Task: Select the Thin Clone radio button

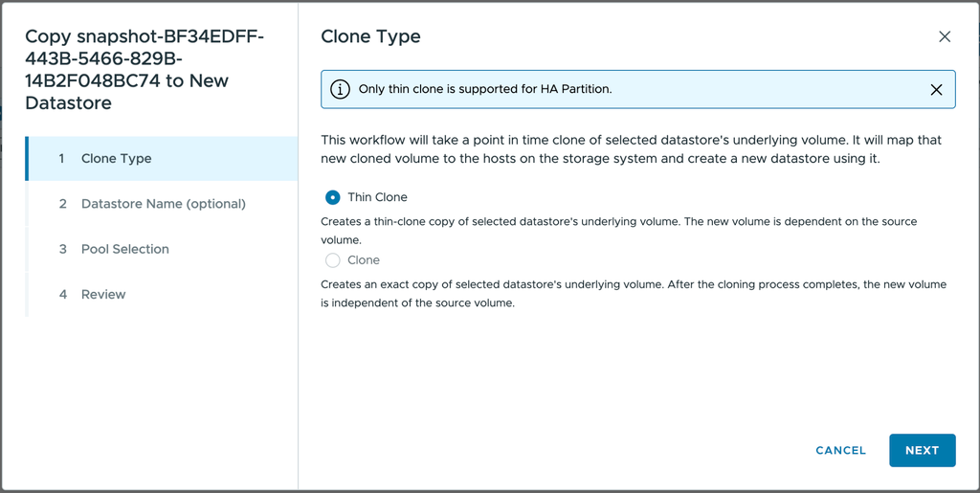Action: pyautogui.click(x=332, y=197)
